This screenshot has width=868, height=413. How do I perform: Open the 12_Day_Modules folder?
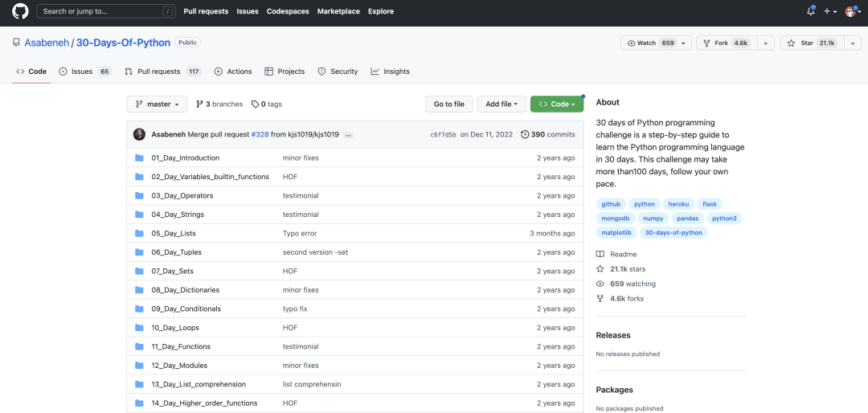click(x=179, y=366)
